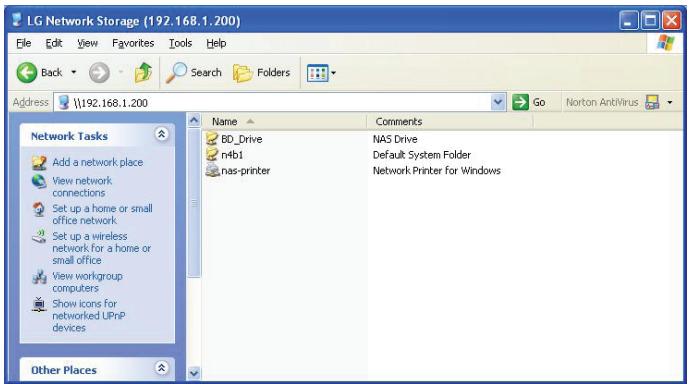This screenshot has height=384, width=690.
Task: Open the Back history dropdown arrow
Action: pyautogui.click(x=73, y=72)
